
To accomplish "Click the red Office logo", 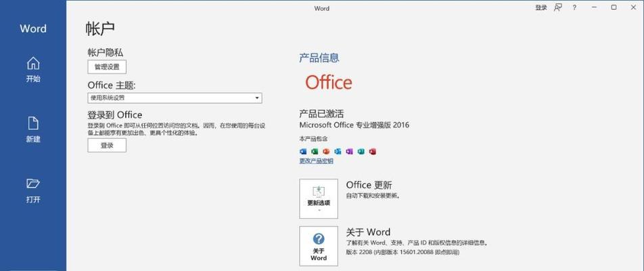I will pyautogui.click(x=329, y=82).
